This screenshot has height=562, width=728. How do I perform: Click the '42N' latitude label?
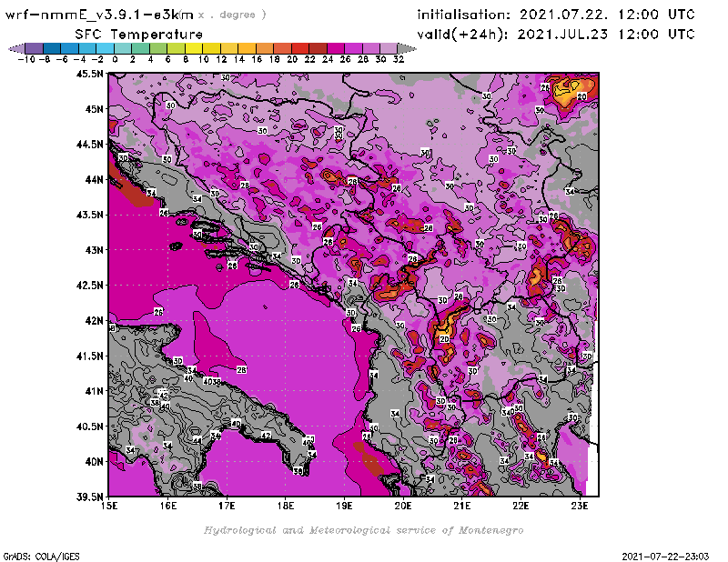[95, 321]
